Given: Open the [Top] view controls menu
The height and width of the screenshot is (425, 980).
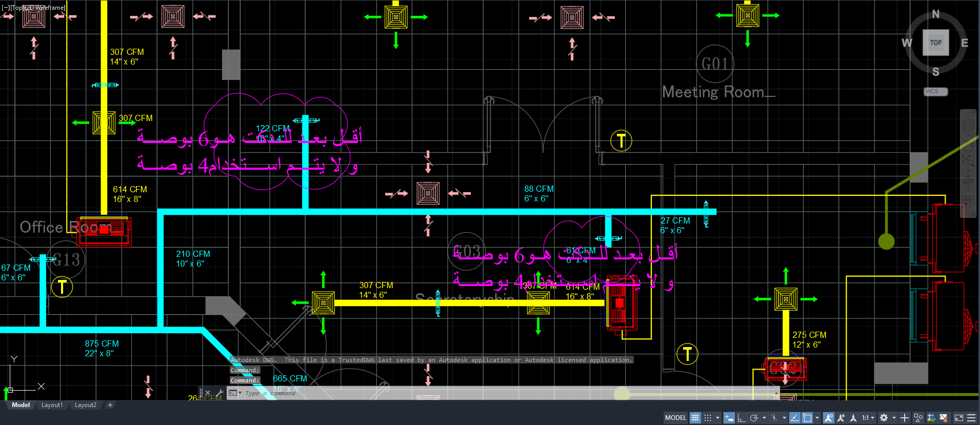Looking at the screenshot, I should point(17,8).
